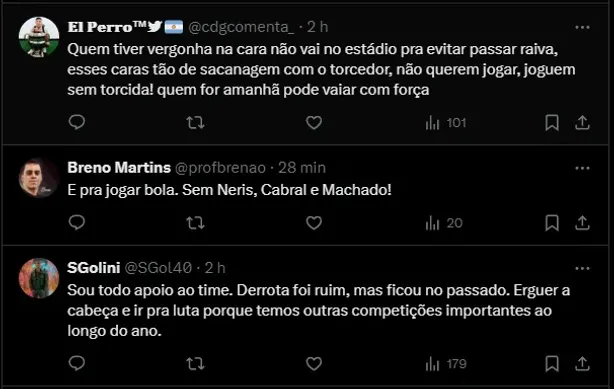Retweet Breno Martins' post
The image size is (614, 389).
195,223
